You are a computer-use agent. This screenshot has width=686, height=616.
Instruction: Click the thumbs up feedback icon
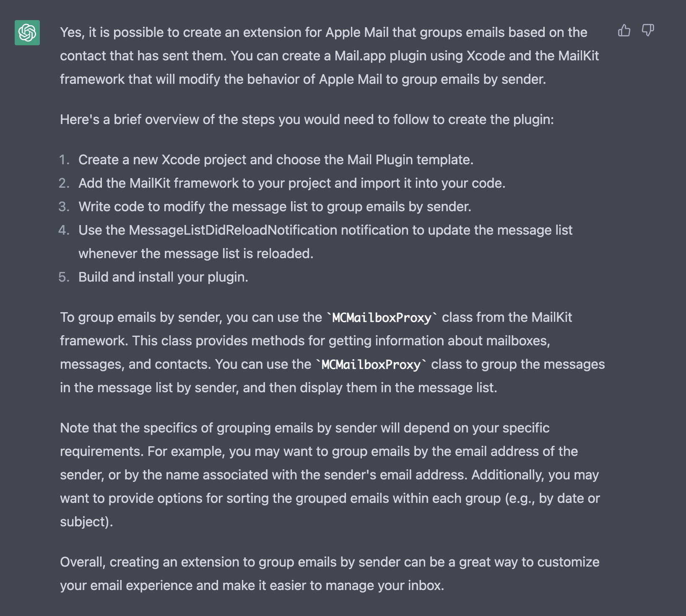(x=624, y=31)
